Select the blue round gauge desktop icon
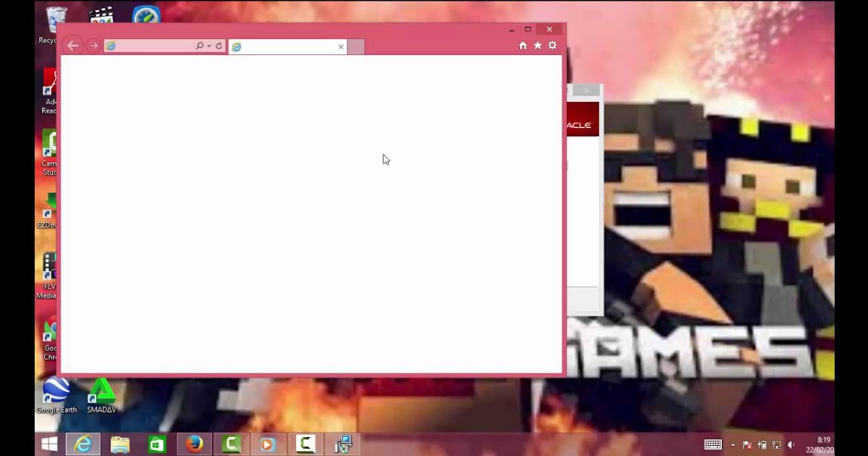Viewport: 868px width, 456px height. [x=146, y=15]
